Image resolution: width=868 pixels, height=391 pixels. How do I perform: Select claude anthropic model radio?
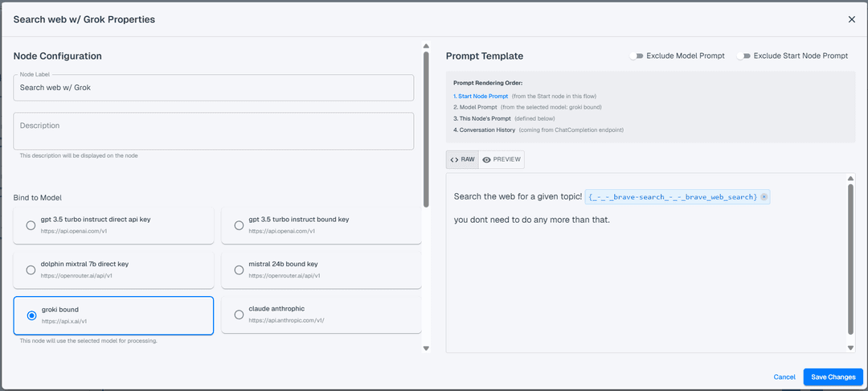click(239, 315)
